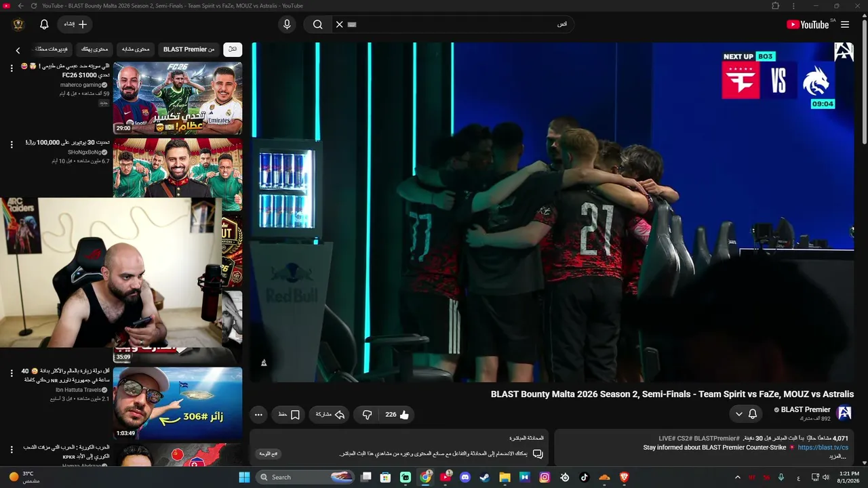Open browser extensions puzzle icon

click(775, 6)
